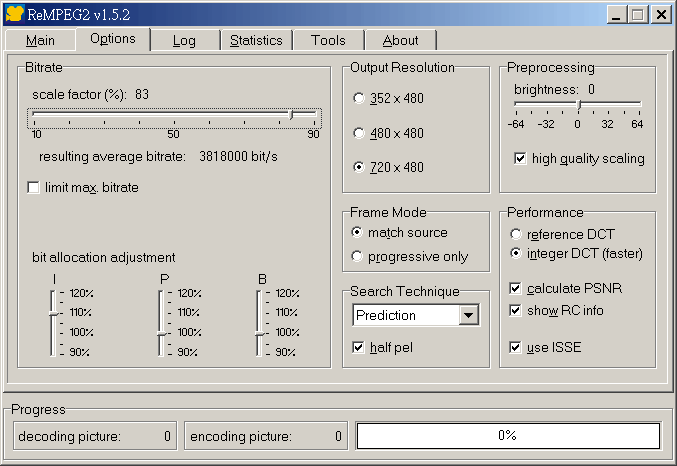The image size is (677, 466).
Task: Open the Search Technique dropdown arrow
Action: click(x=469, y=315)
